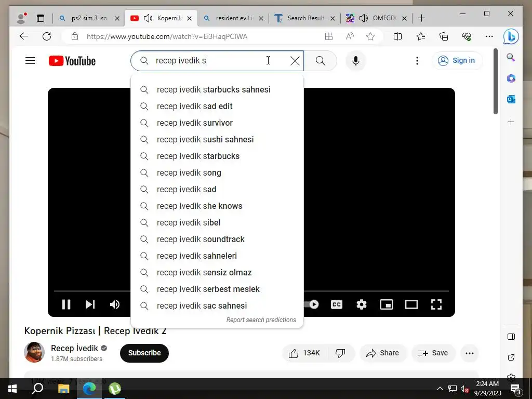This screenshot has height=399, width=532.
Task: Open video player settings gear
Action: (x=362, y=304)
